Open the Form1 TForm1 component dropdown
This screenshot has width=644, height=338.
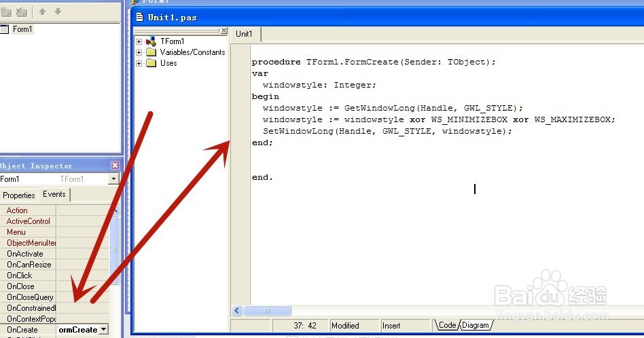tap(113, 179)
